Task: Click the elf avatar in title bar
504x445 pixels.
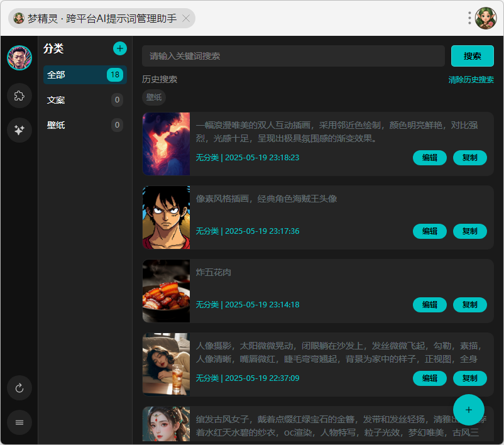Action: coord(486,18)
